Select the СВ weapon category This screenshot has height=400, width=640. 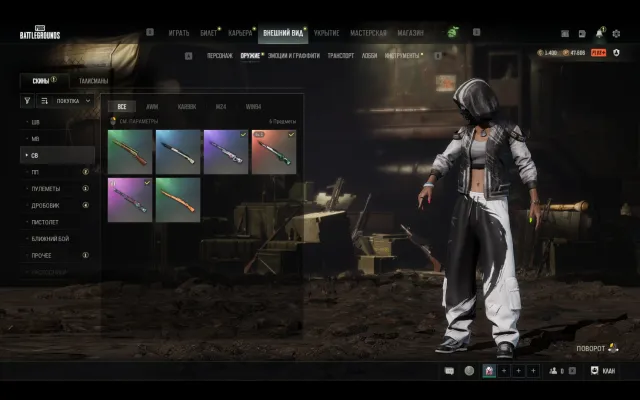point(58,155)
